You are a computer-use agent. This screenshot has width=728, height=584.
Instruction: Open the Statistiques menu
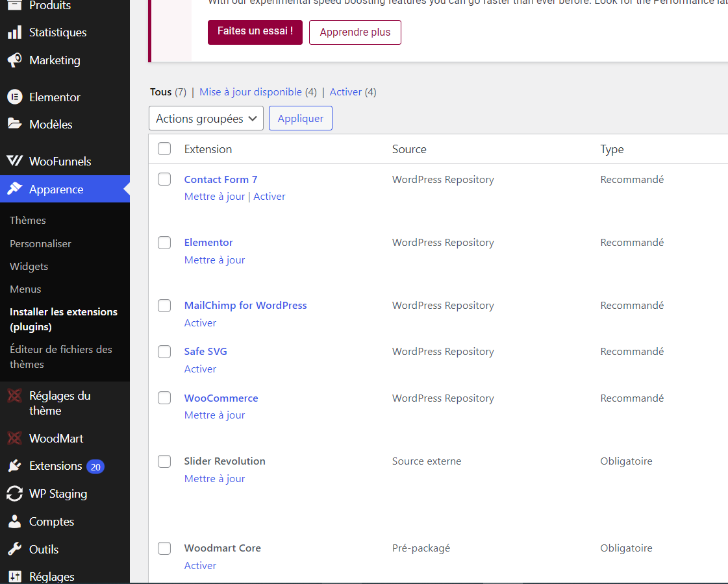[58, 32]
